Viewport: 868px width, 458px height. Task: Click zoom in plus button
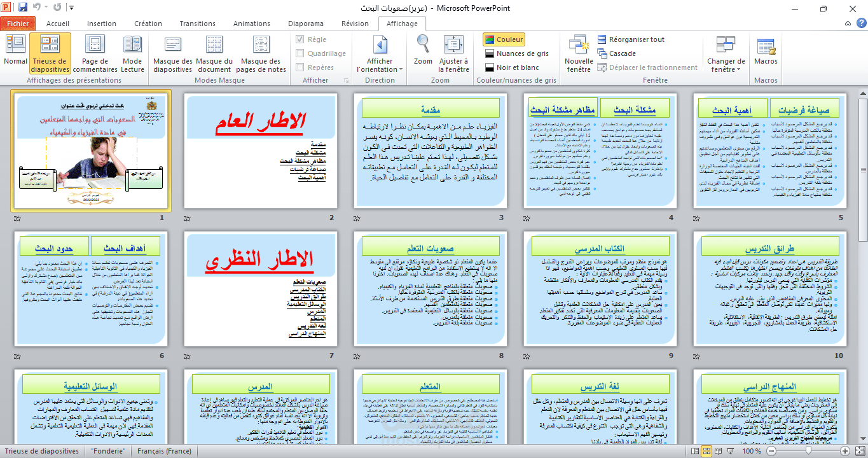(x=844, y=451)
